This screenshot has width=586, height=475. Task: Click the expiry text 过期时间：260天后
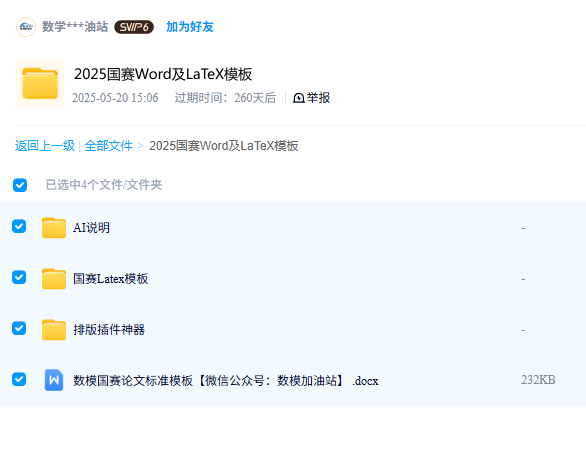pos(225,98)
